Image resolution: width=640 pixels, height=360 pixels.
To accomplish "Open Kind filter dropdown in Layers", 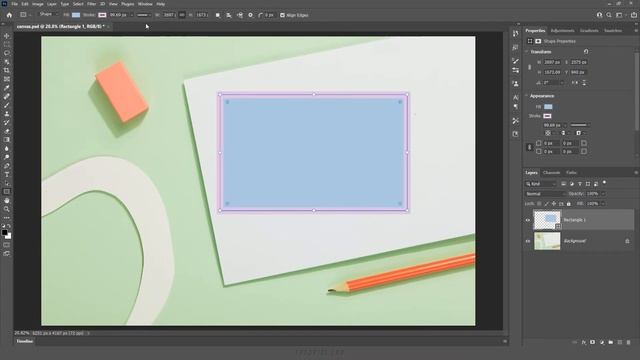I will coord(541,184).
